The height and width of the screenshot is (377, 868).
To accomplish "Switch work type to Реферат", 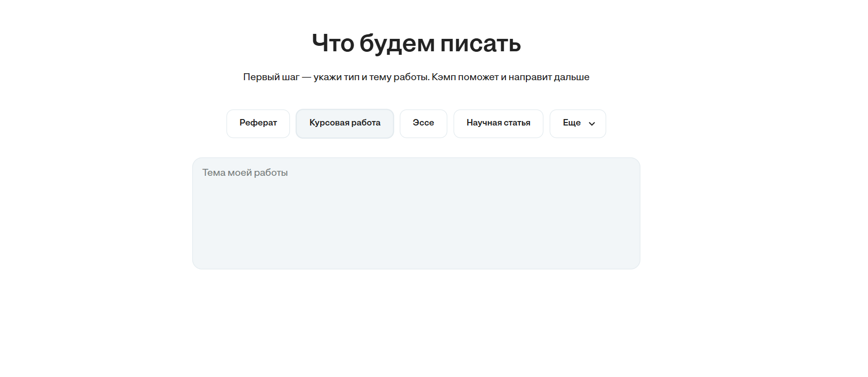I will (258, 123).
